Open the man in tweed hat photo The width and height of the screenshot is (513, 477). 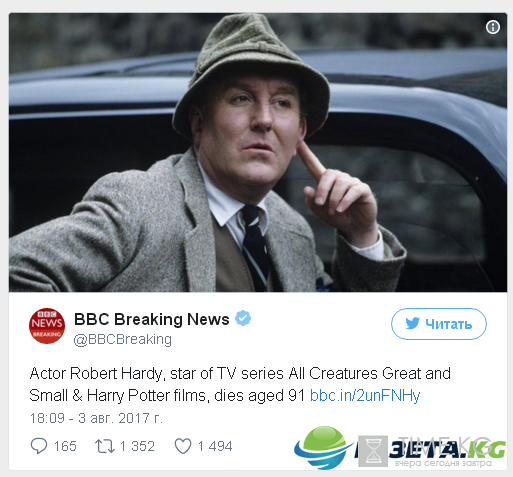point(258,153)
